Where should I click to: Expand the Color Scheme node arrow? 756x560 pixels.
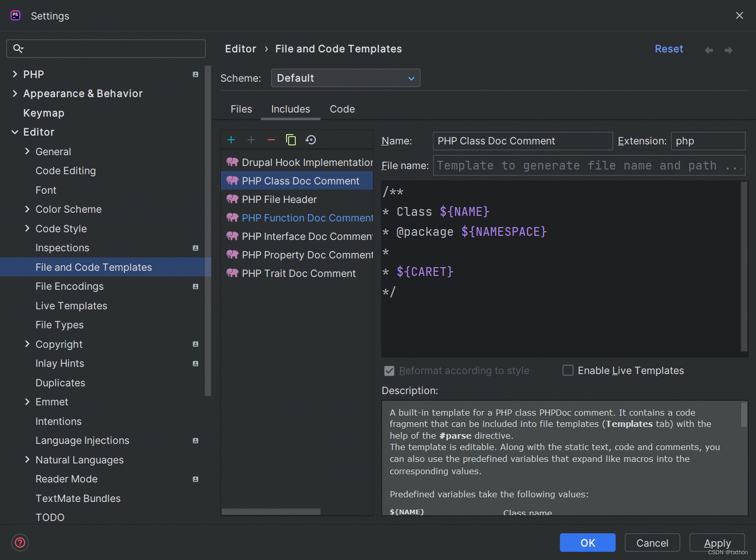coord(27,209)
